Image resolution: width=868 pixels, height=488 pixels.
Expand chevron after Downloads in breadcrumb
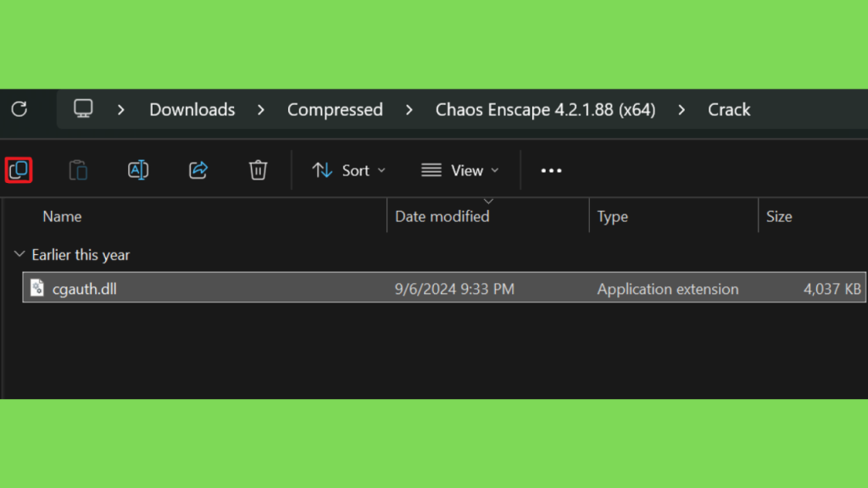(261, 109)
